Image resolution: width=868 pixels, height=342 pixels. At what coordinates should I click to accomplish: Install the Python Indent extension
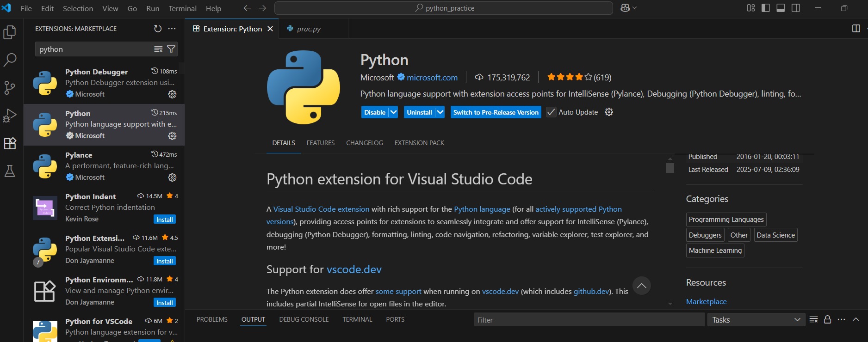pyautogui.click(x=165, y=220)
